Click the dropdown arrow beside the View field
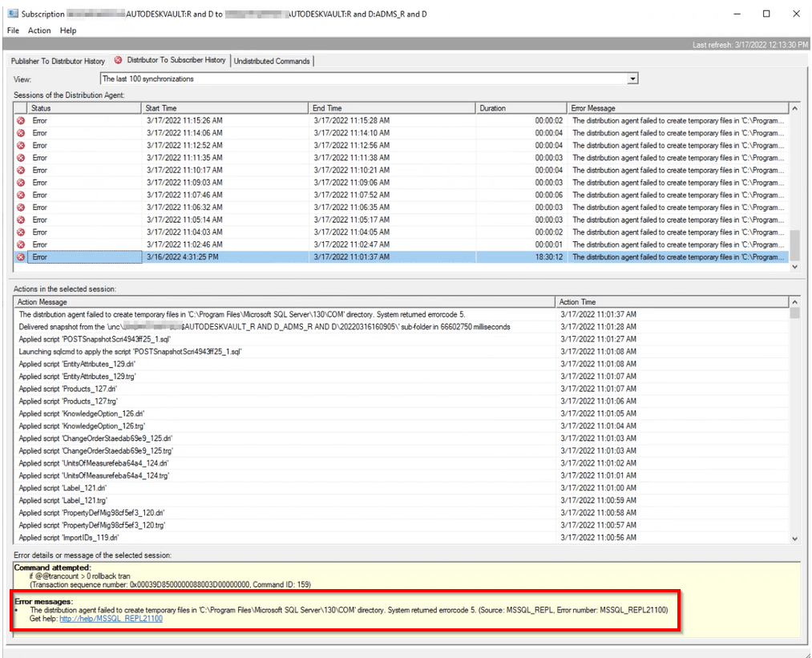 (632, 78)
